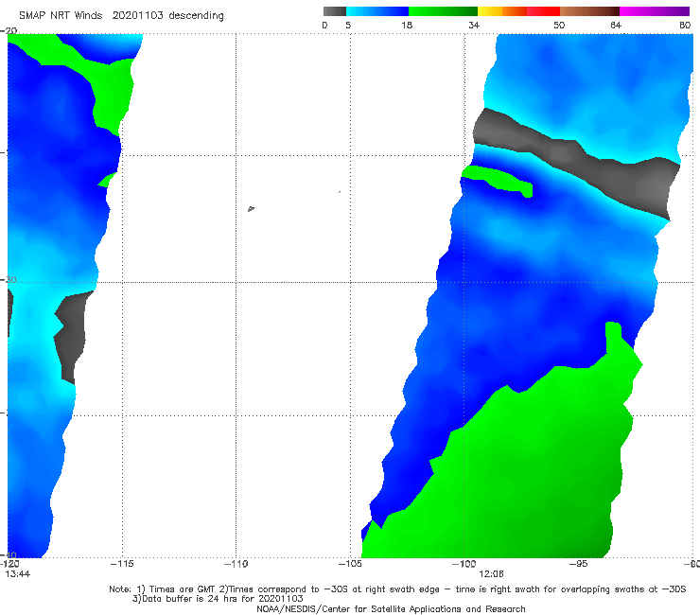Click the color bar label '5'
The width and height of the screenshot is (700, 615).
348,26
